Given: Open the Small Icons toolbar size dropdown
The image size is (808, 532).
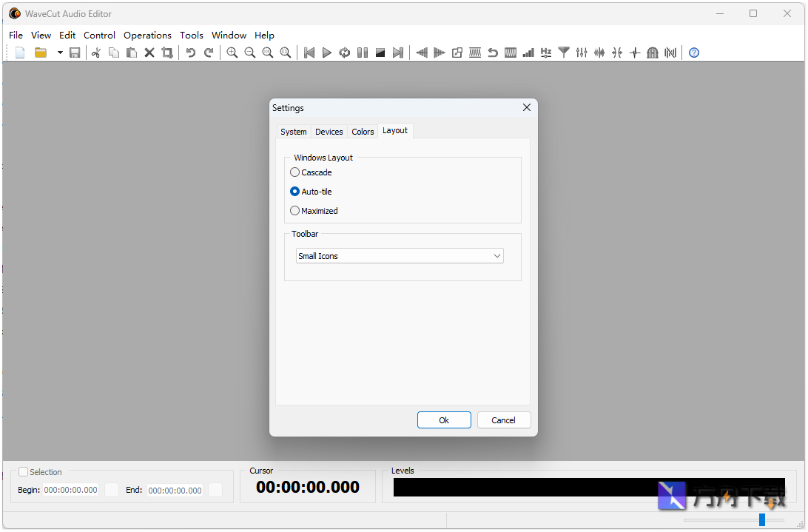Looking at the screenshot, I should [x=400, y=255].
